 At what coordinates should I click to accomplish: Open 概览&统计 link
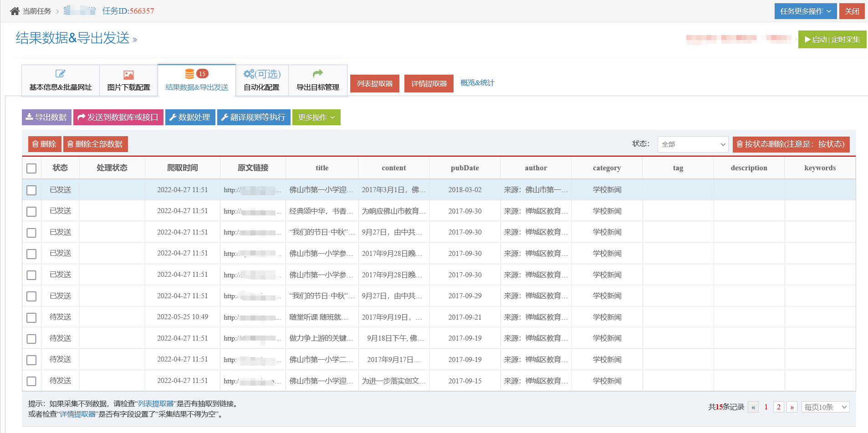coord(477,83)
